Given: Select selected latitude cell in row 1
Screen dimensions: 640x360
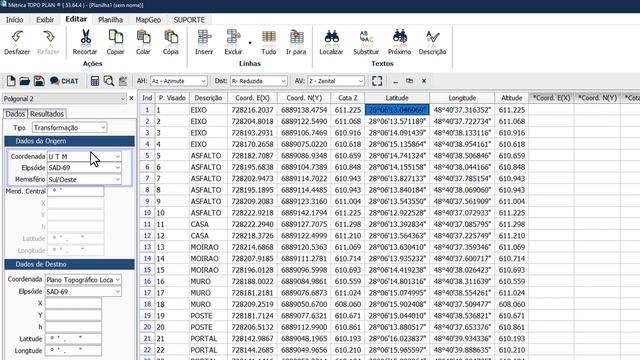Looking at the screenshot, I should pos(397,110).
